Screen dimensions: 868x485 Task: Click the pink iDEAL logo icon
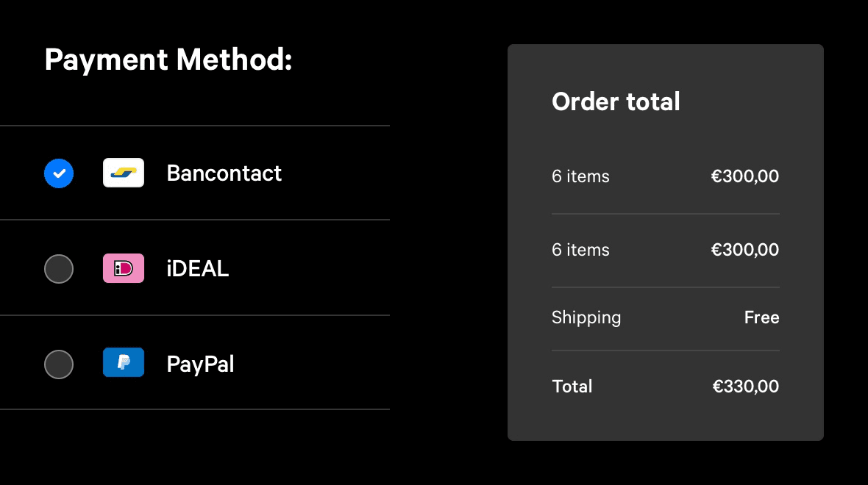(124, 268)
